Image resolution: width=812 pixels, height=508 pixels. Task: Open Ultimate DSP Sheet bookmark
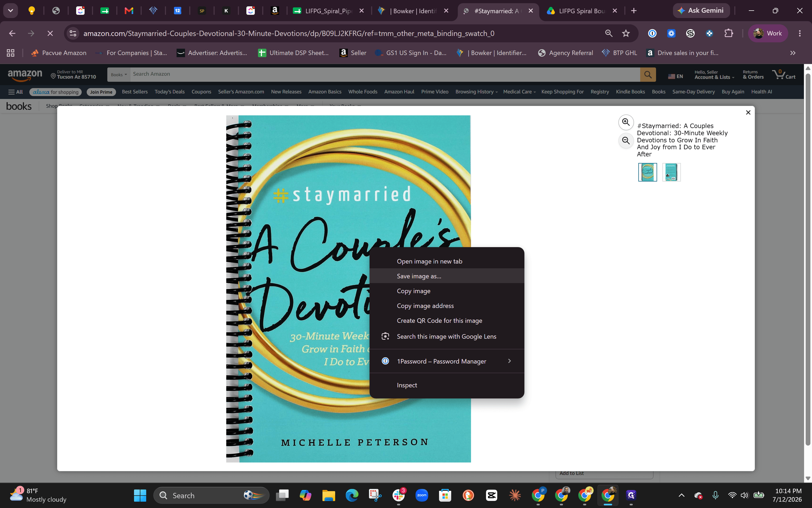294,53
